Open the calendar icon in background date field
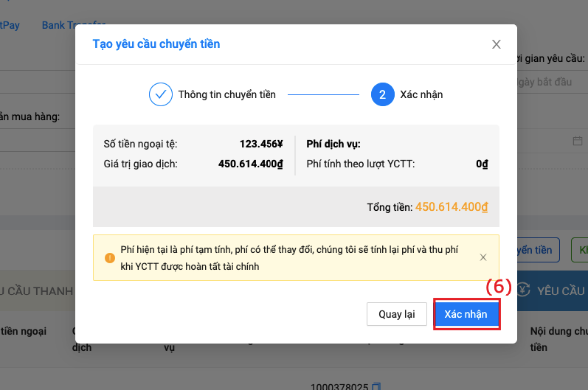The image size is (588, 390). click(x=577, y=141)
